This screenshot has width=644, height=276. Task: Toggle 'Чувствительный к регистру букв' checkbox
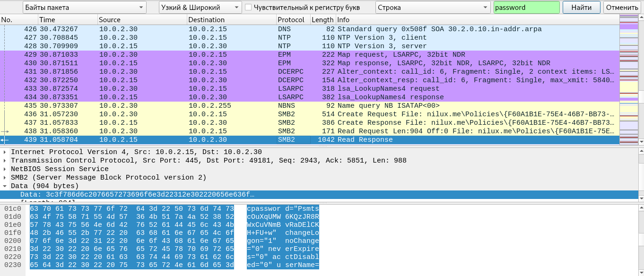click(x=248, y=8)
